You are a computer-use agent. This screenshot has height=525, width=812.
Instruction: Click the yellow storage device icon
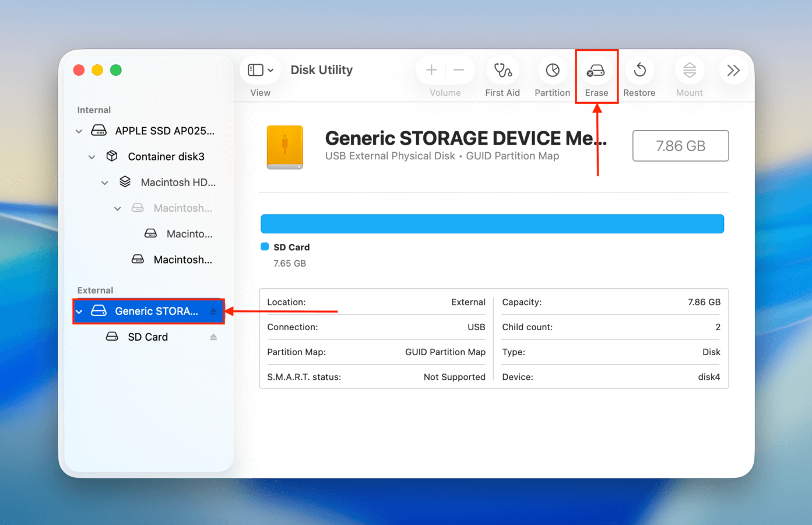click(x=285, y=147)
